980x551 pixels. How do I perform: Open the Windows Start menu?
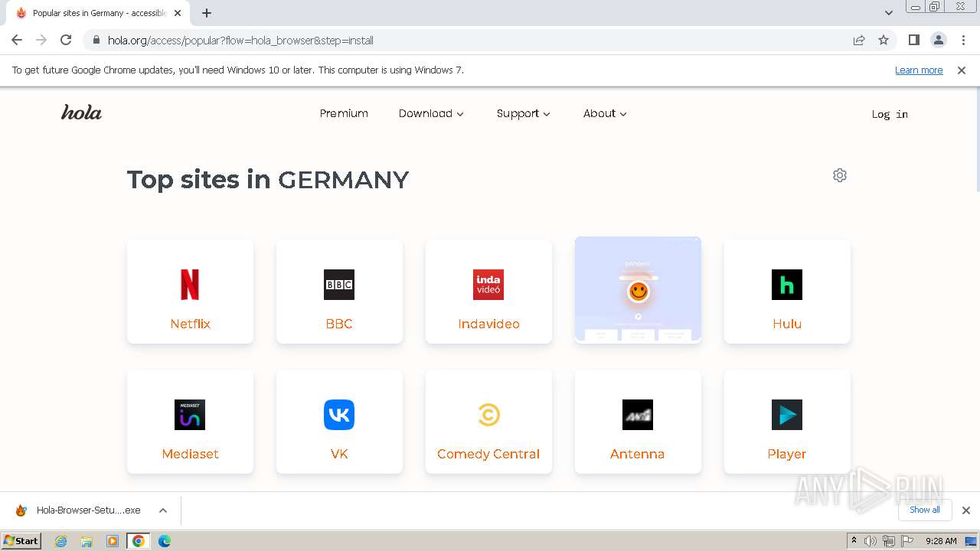21,541
